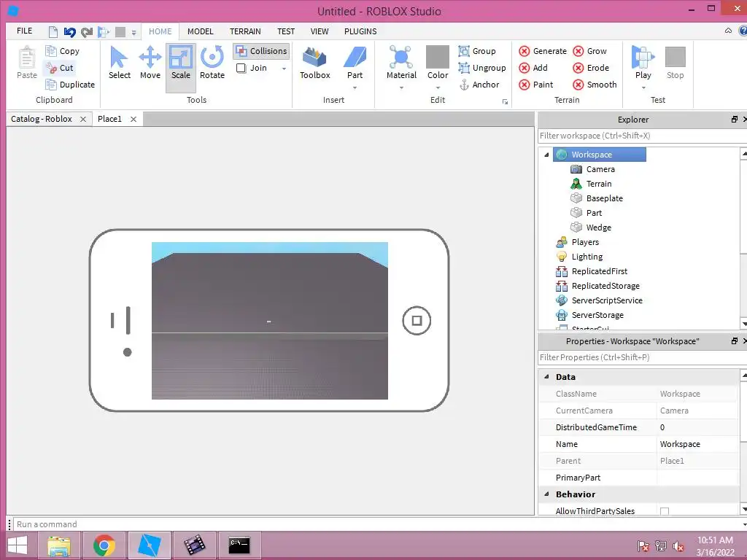Viewport: 747px width, 560px height.
Task: Open the FILE menu
Action: (24, 31)
